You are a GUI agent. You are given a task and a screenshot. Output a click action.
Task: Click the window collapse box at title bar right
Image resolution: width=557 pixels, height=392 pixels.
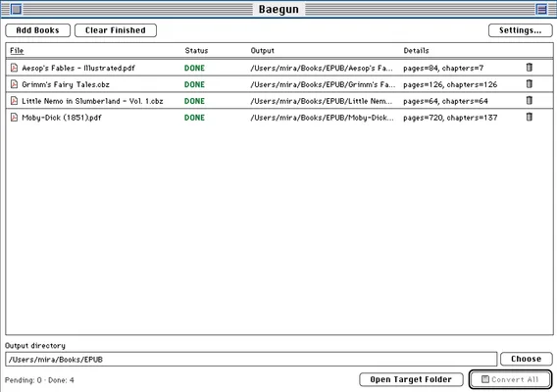(x=541, y=9)
